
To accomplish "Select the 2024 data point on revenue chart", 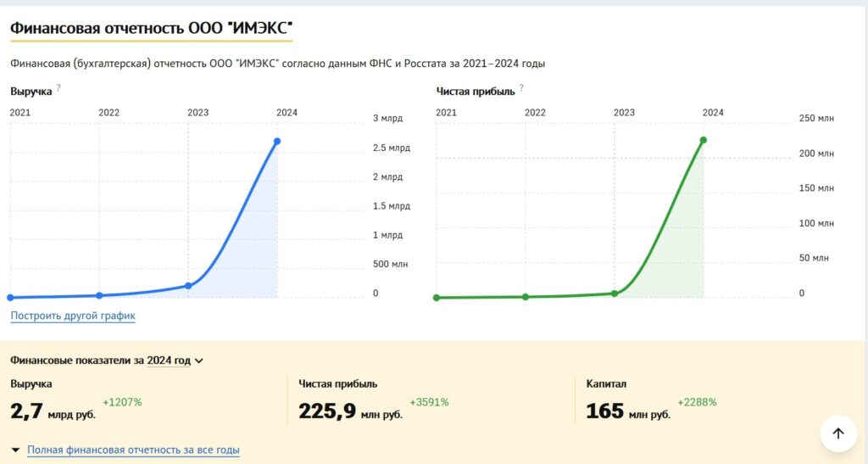I will [277, 141].
